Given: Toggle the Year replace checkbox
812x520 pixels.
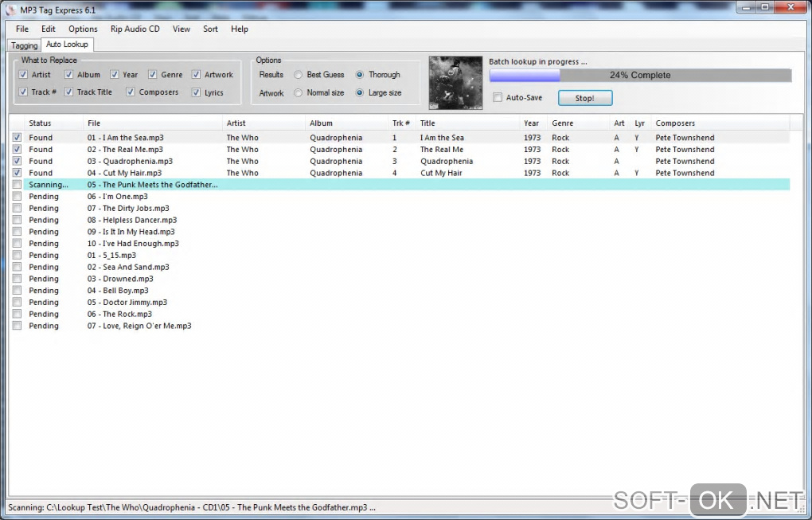Looking at the screenshot, I should (115, 75).
